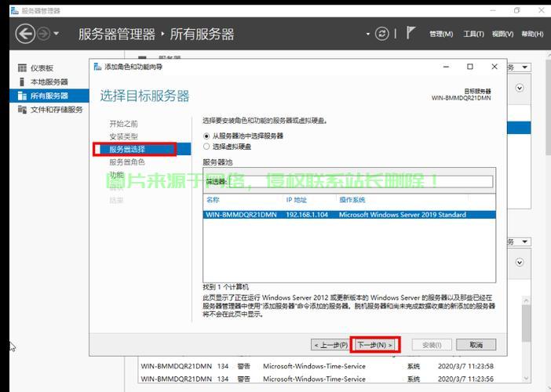The height and width of the screenshot is (392, 551).
Task: Open the 工具(T) menu
Action: click(x=474, y=34)
